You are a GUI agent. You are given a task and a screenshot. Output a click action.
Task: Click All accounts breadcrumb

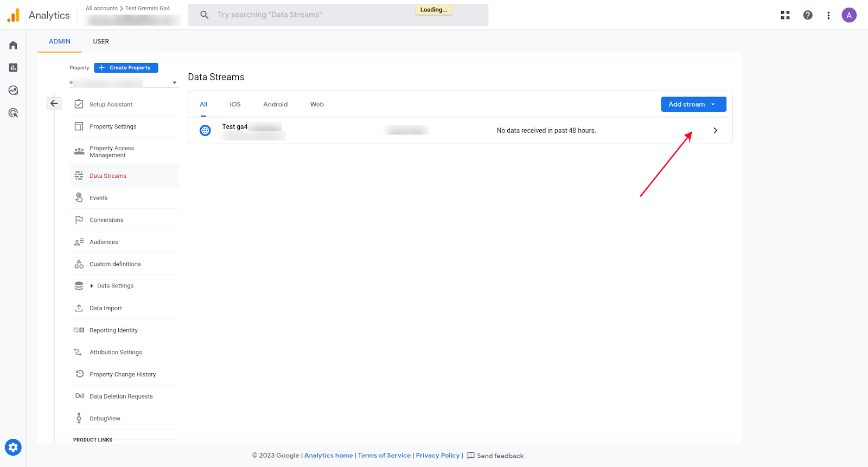[101, 8]
